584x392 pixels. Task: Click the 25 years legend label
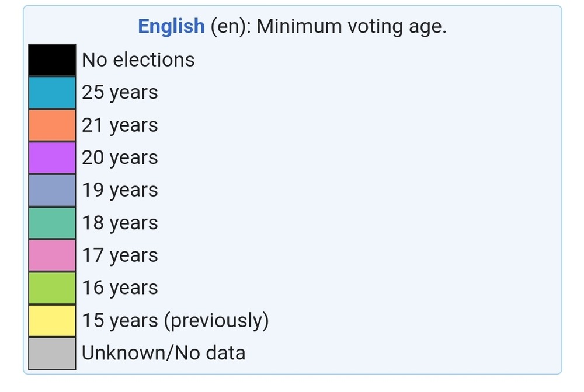click(x=120, y=93)
